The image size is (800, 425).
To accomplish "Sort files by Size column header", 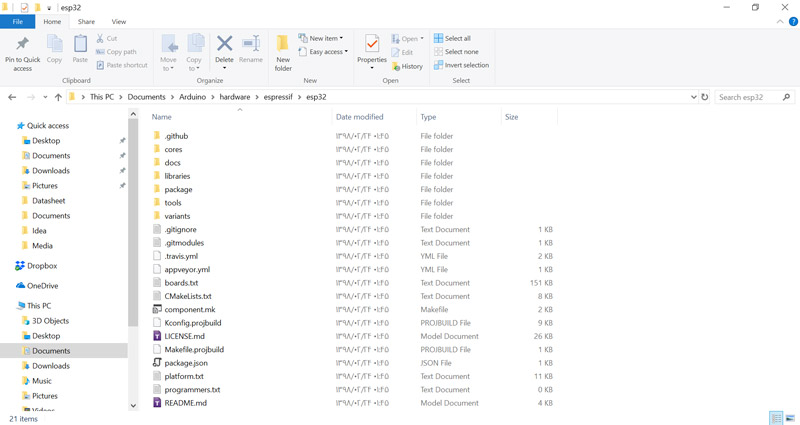I will point(511,117).
